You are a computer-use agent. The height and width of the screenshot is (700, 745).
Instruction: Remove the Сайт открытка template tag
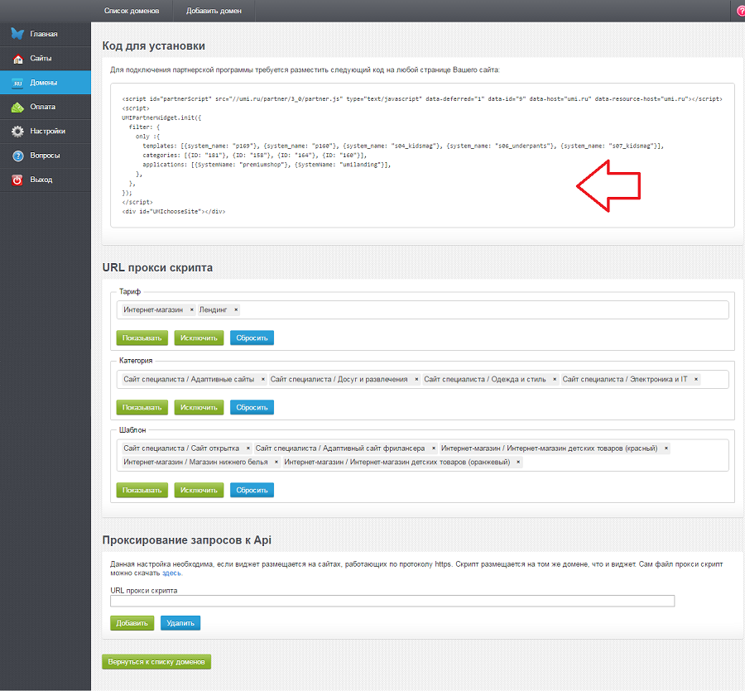click(x=248, y=448)
